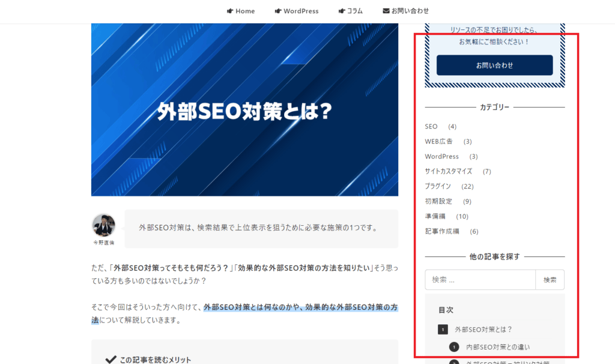Open the サイトカスタマイズ category link

tap(448, 171)
